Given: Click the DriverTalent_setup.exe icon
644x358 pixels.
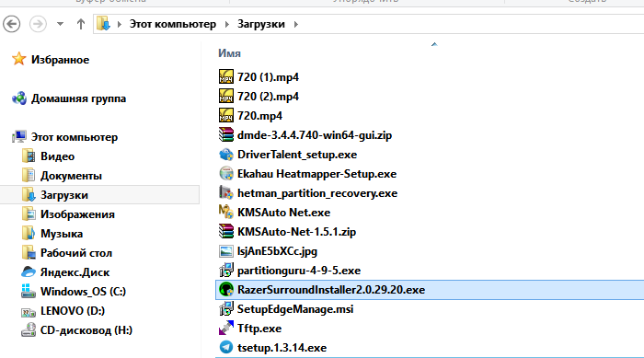Looking at the screenshot, I should coord(226,154).
